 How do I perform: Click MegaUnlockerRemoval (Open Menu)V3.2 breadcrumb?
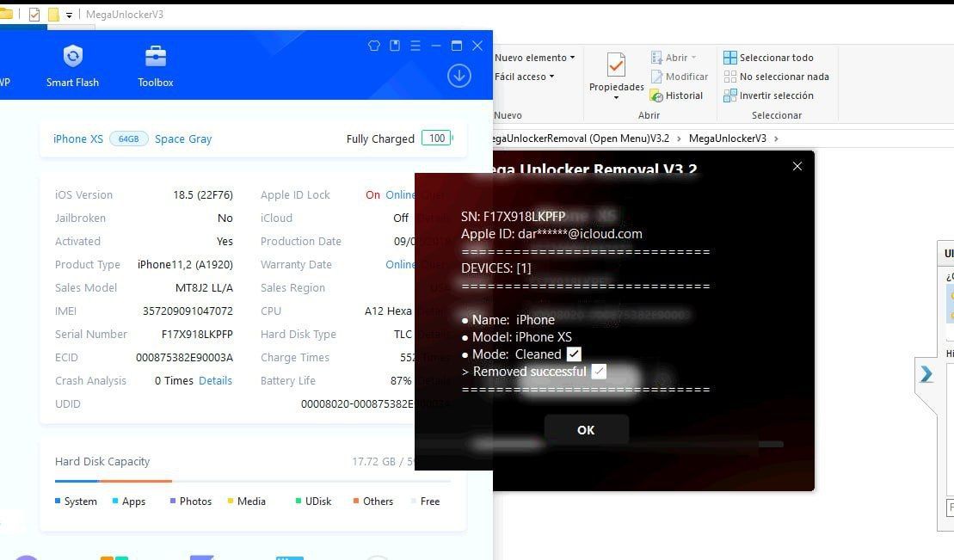[581, 138]
